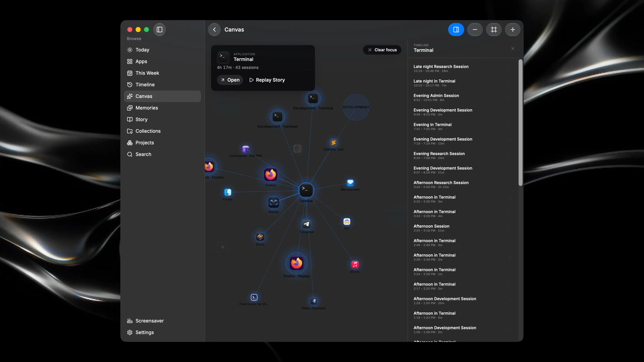Expand chevron on Afternoon in Terminal 3:35

[x=509, y=199]
